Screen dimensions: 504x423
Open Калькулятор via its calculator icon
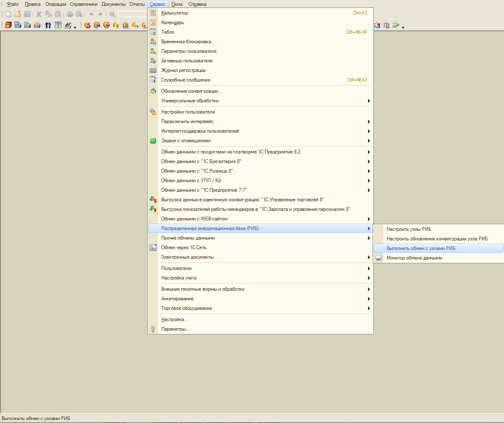click(153, 13)
